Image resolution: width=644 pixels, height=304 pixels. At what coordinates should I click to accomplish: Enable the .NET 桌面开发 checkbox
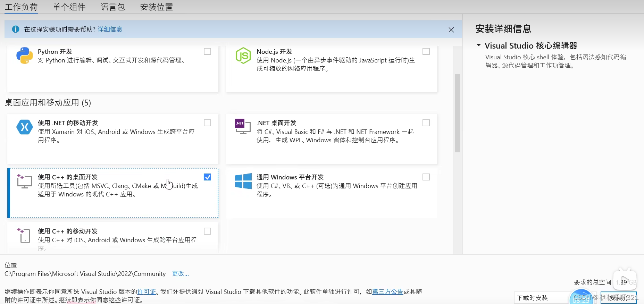426,123
